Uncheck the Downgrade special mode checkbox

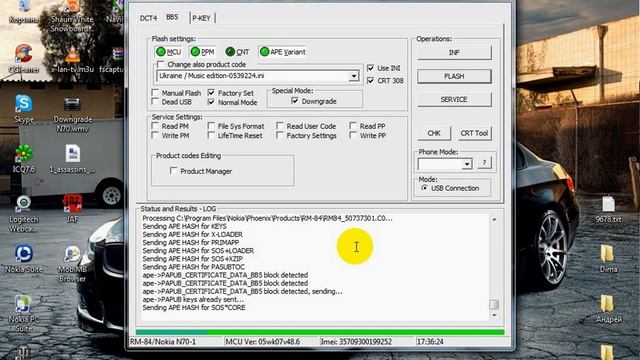pyautogui.click(x=295, y=101)
